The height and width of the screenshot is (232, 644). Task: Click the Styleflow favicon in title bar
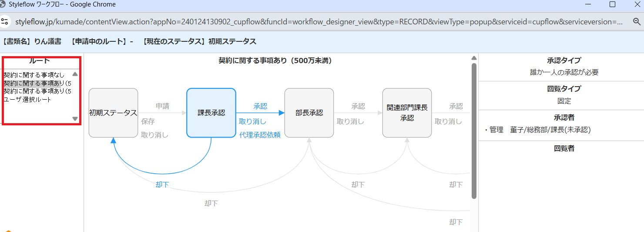[x=3, y=4]
